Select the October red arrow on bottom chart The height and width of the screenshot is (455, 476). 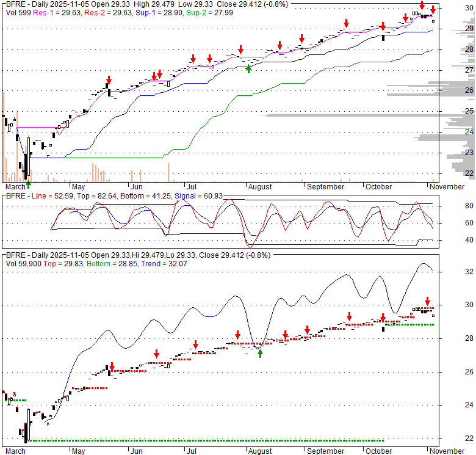click(x=383, y=318)
